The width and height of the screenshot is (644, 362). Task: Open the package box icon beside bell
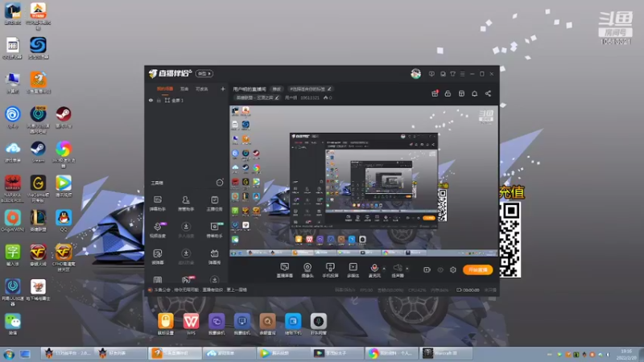tap(461, 93)
